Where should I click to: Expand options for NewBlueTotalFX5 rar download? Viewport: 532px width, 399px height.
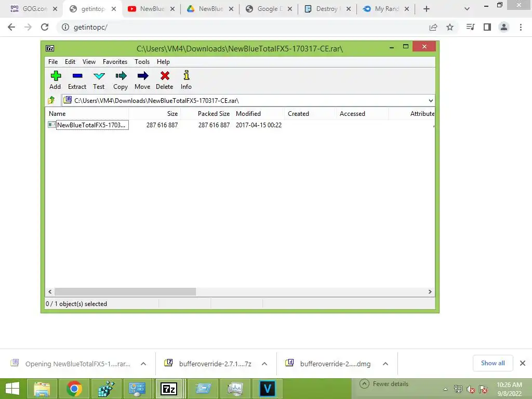pos(143,364)
